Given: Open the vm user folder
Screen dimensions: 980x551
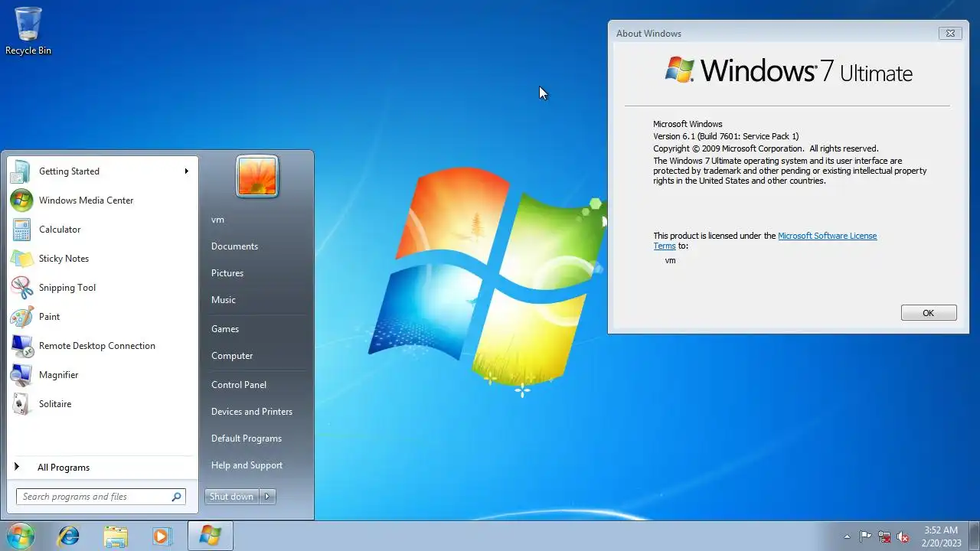Looking at the screenshot, I should (218, 220).
